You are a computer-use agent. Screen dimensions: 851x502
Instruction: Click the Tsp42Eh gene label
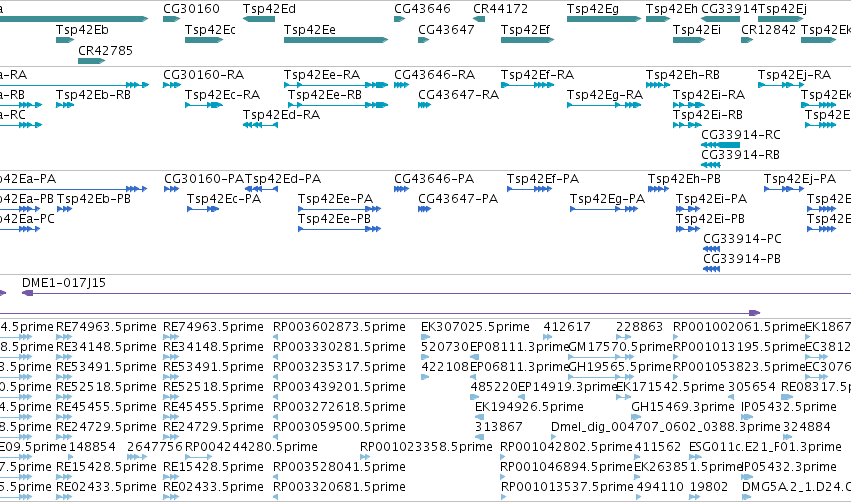click(672, 9)
